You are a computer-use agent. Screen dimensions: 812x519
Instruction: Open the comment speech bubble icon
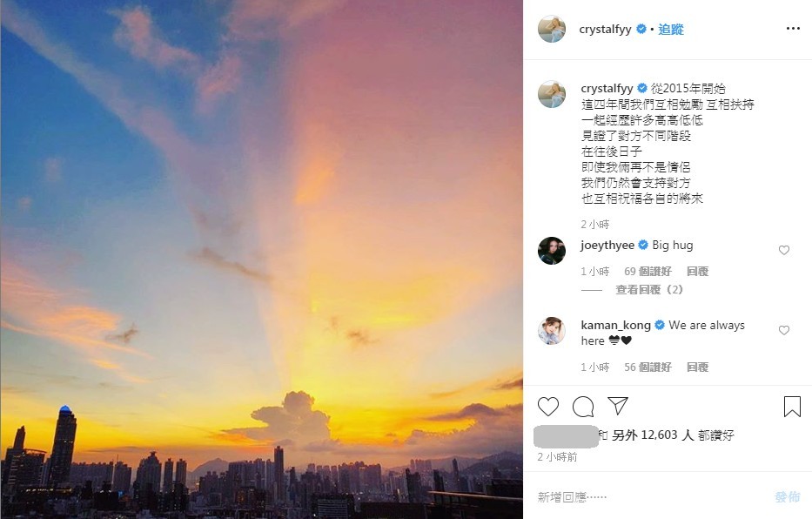coord(583,407)
